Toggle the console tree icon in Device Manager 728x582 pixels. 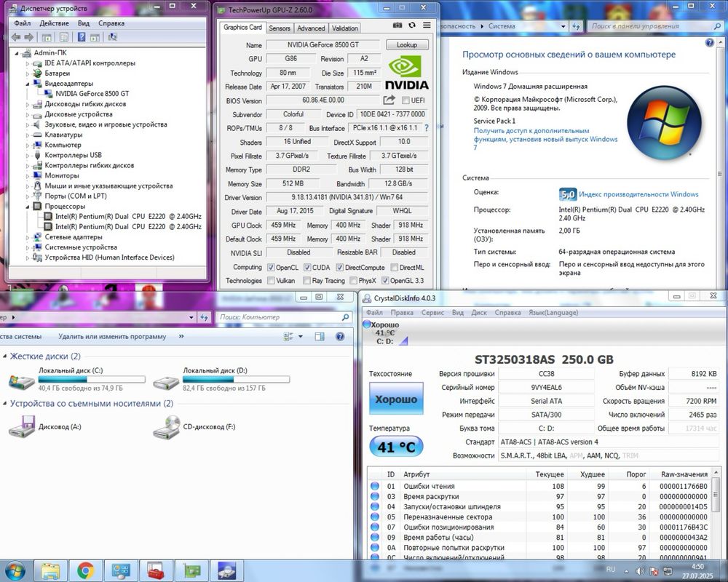coord(47,37)
